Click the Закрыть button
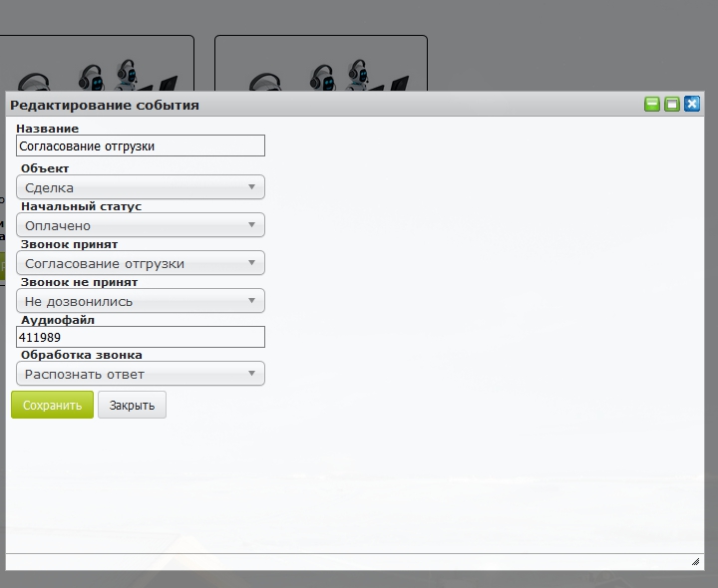This screenshot has width=718, height=588. click(x=132, y=405)
